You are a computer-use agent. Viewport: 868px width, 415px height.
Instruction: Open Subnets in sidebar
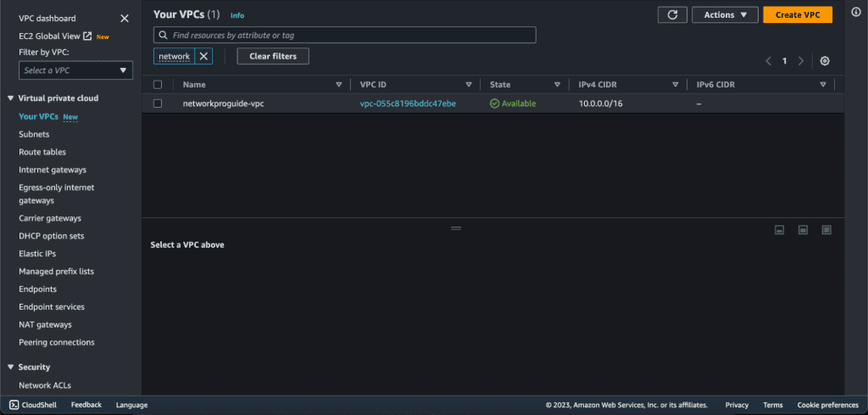tap(34, 134)
